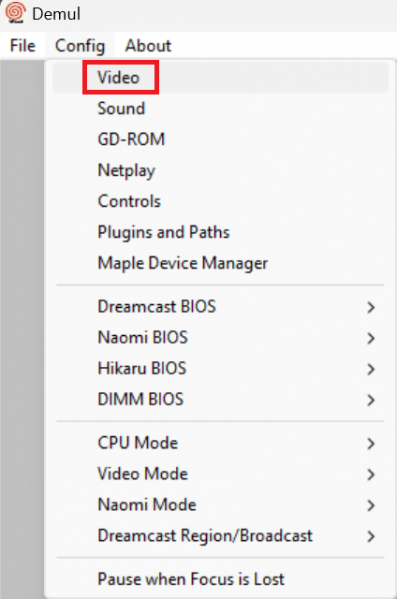Image resolution: width=397 pixels, height=599 pixels.
Task: Expand Dreamcast BIOS submenu arrow
Action: (371, 307)
